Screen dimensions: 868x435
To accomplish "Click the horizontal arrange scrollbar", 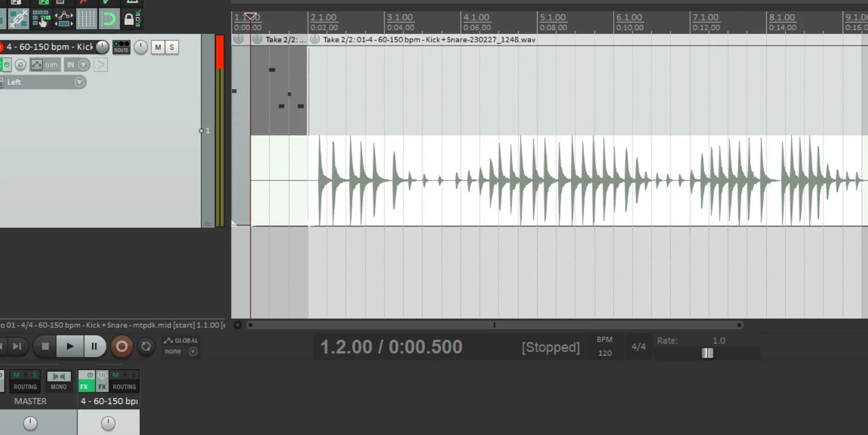I will [x=495, y=325].
